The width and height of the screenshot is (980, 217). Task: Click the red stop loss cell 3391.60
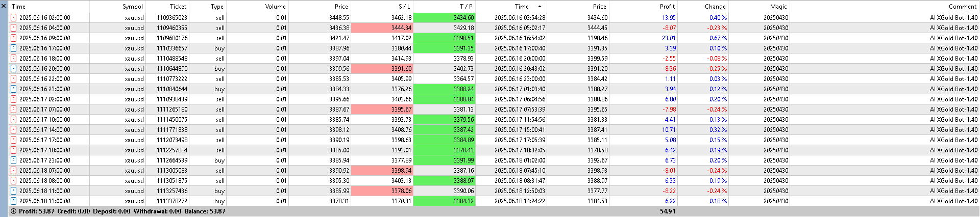click(382, 68)
